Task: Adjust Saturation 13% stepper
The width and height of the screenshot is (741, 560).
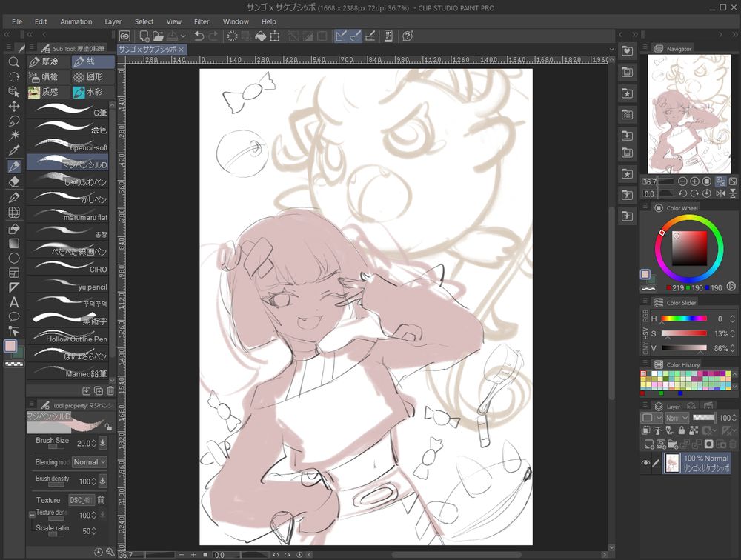Action: click(x=733, y=333)
